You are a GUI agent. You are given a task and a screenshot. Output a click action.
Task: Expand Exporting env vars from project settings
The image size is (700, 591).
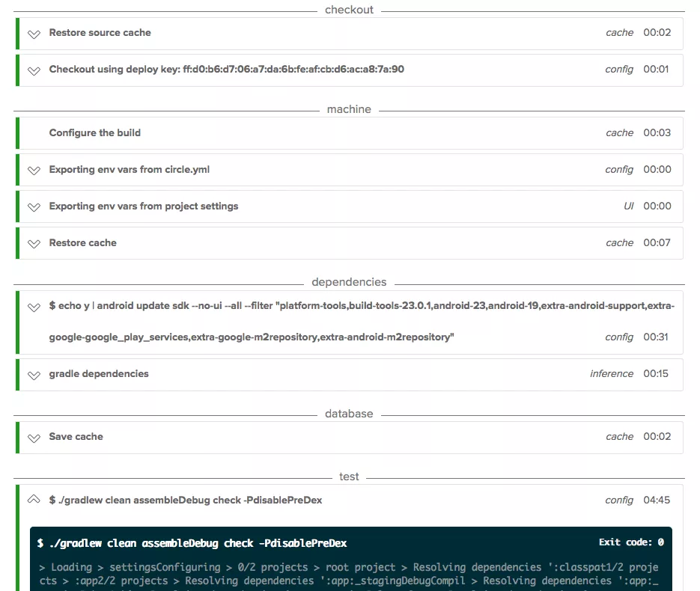pyautogui.click(x=34, y=207)
